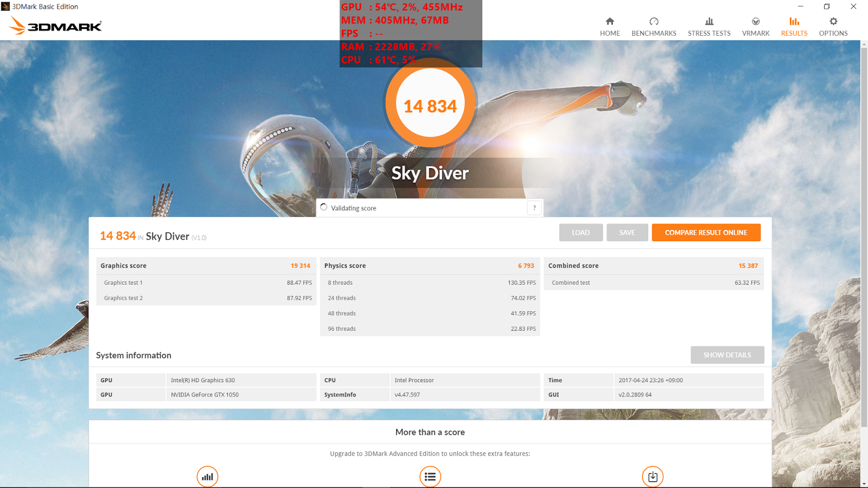
Task: Click the 63.32 FPS value
Action: [x=747, y=282]
